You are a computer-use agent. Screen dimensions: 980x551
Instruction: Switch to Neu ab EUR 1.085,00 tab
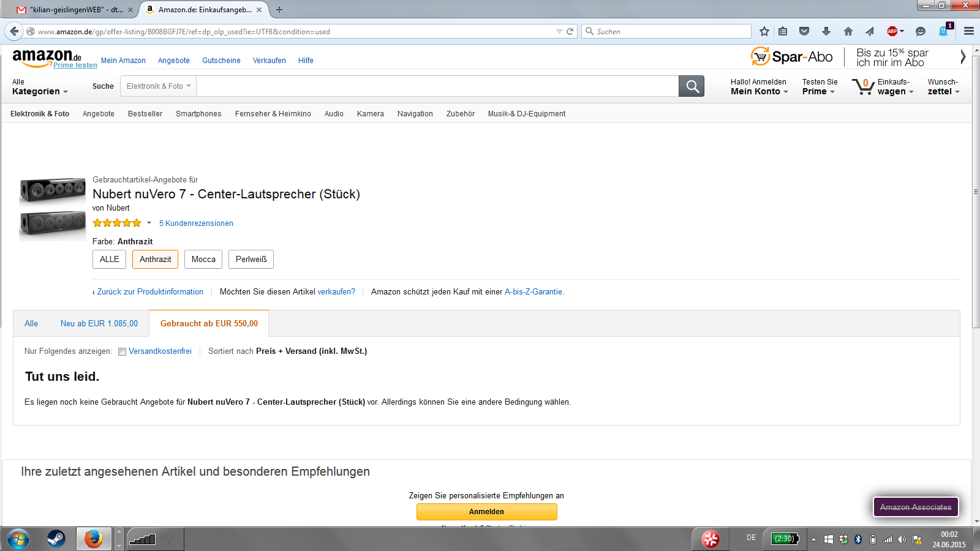point(99,323)
